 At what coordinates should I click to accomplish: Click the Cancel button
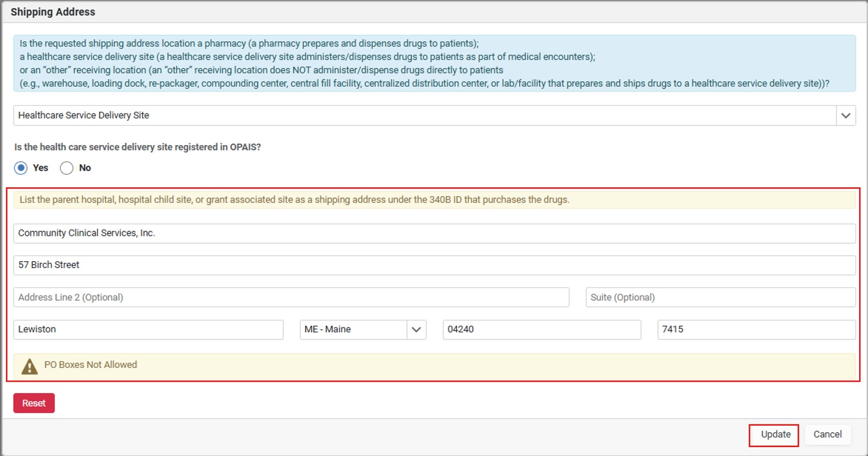tap(828, 435)
